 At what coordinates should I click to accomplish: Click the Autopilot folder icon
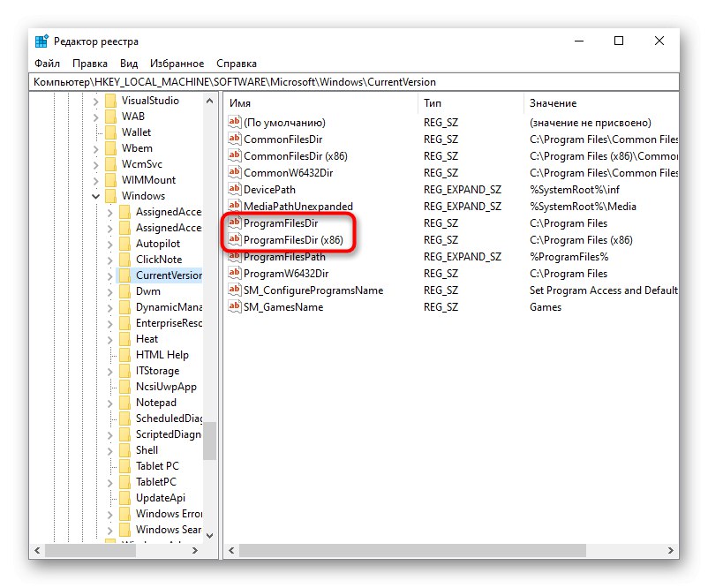coord(125,244)
